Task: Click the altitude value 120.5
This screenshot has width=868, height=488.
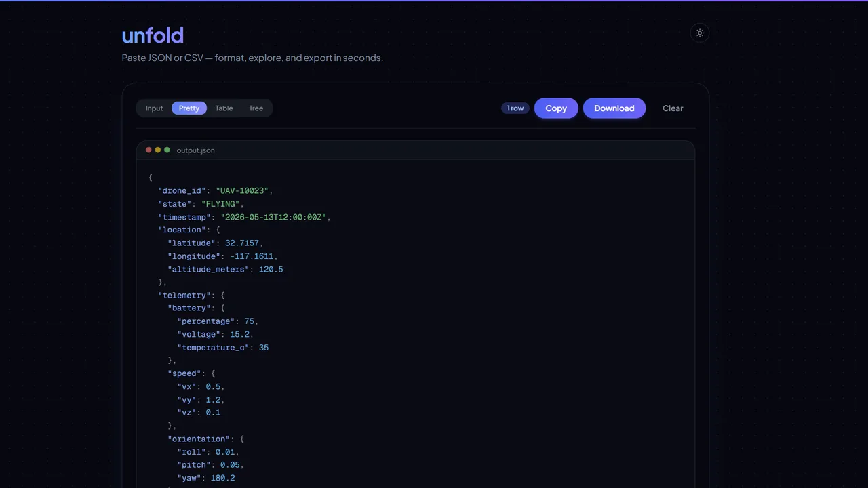Action: pos(271,269)
